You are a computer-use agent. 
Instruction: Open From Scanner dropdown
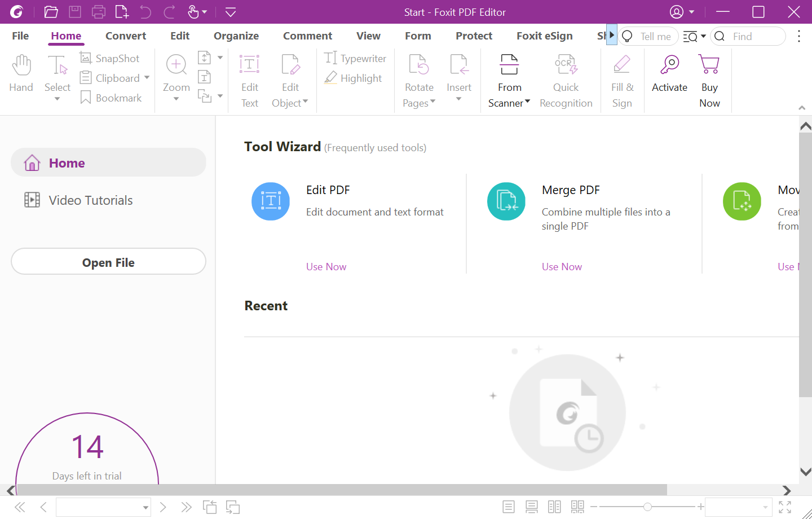[528, 102]
